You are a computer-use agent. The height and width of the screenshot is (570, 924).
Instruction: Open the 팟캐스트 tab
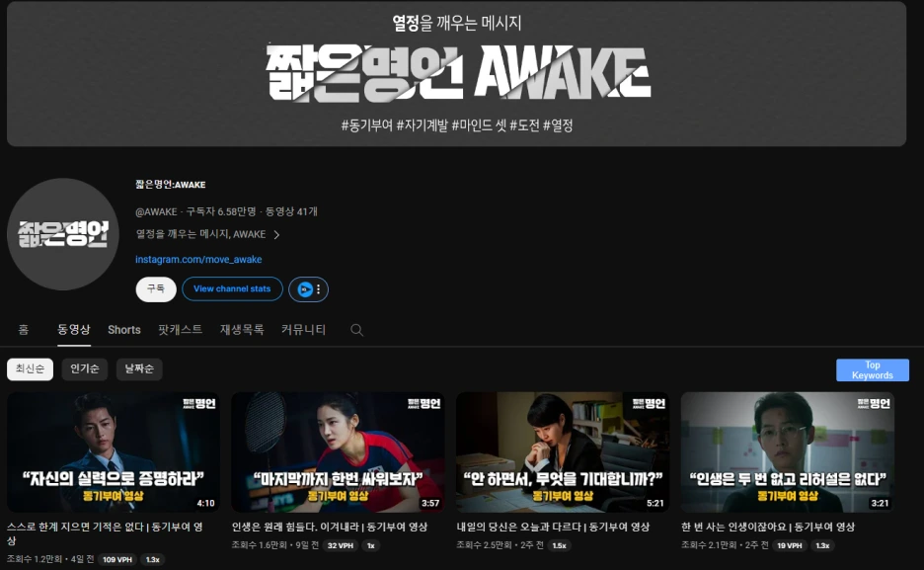click(x=181, y=330)
